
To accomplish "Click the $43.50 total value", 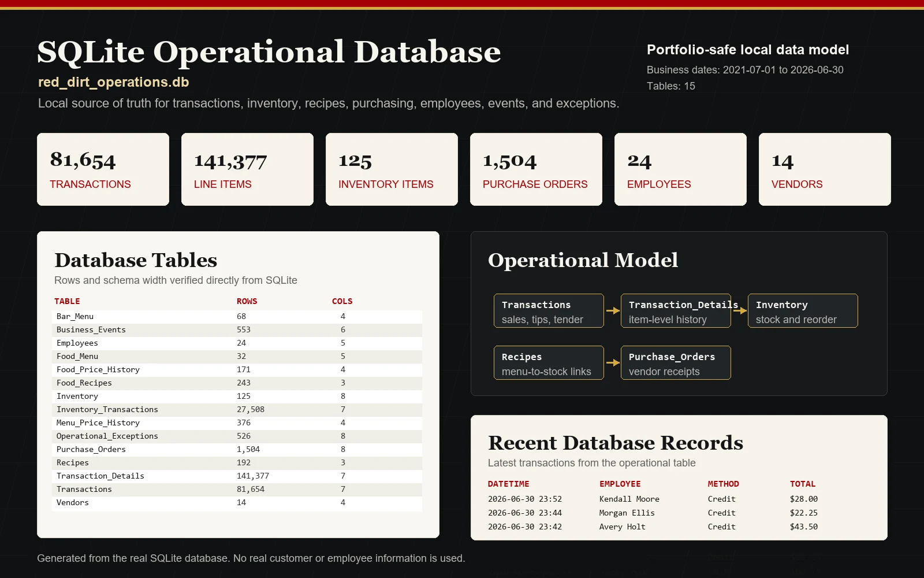I will tap(804, 527).
